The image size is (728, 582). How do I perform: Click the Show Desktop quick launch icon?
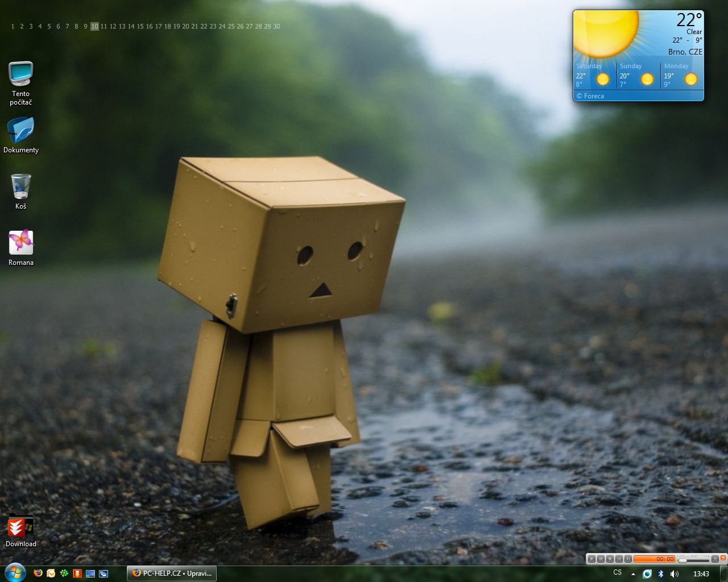pyautogui.click(x=90, y=573)
